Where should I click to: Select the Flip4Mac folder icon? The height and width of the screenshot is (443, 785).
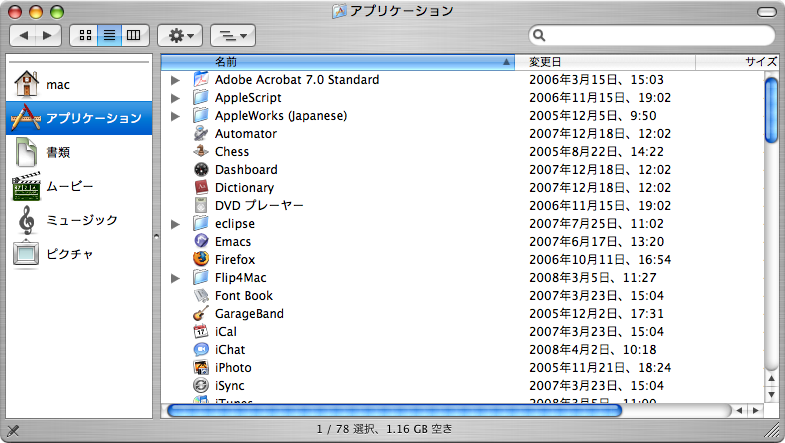pyautogui.click(x=201, y=277)
